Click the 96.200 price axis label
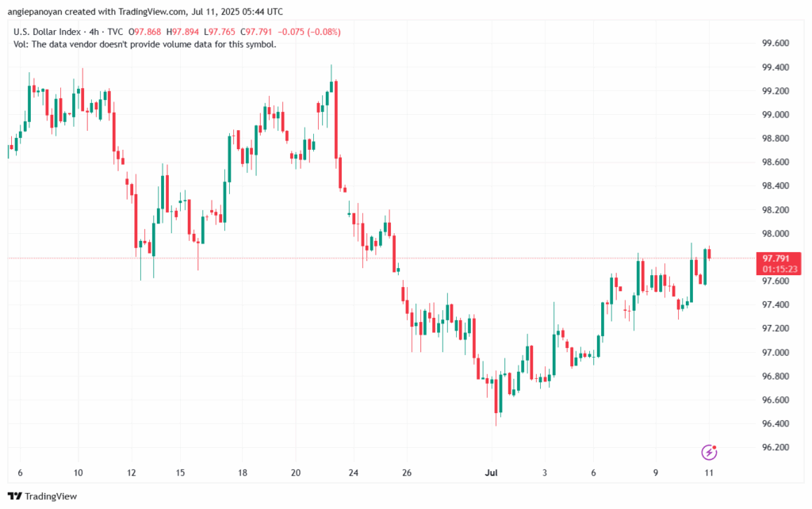Screen dimensions: 812x509 point(776,447)
